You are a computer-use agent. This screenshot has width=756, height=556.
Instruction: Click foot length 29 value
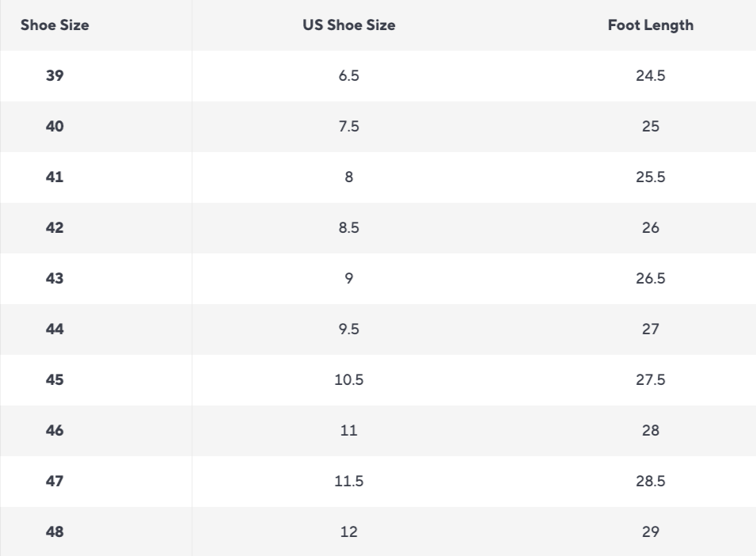(x=651, y=532)
